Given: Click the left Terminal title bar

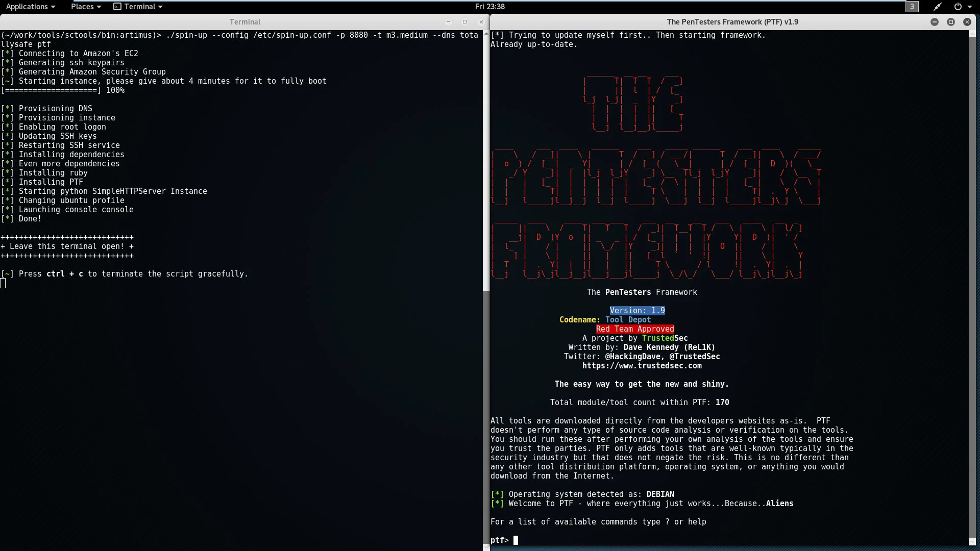Looking at the screenshot, I should tap(245, 22).
